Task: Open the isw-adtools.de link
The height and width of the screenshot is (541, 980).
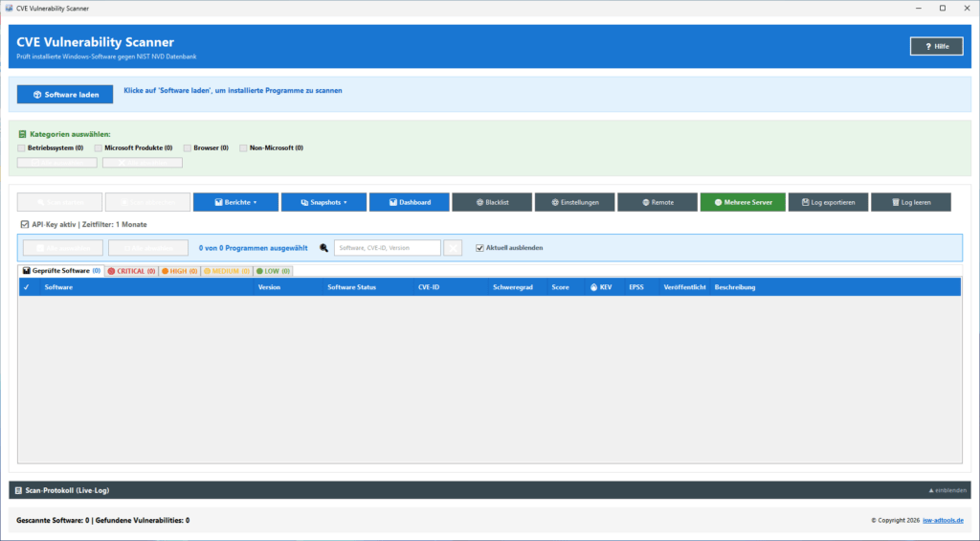Action: (x=943, y=520)
